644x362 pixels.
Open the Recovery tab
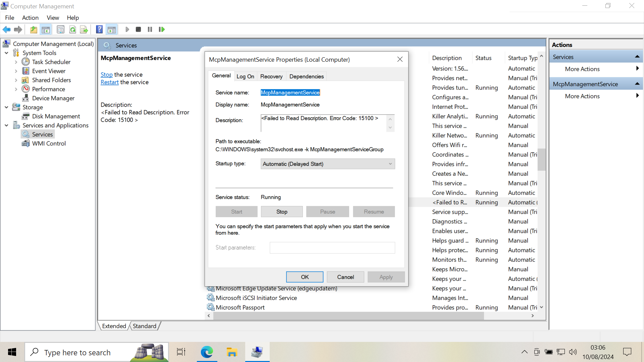[271, 76]
